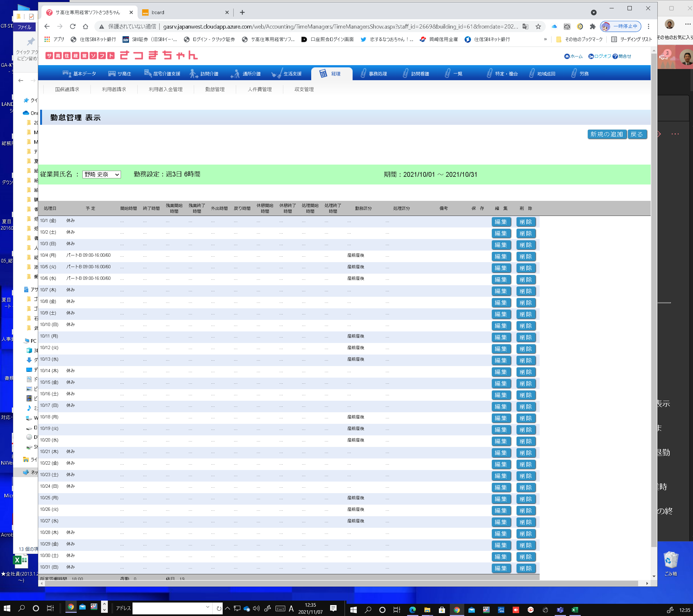
Task: Open the 従業員氏名 dropdown showing 野埼 史奈
Action: pyautogui.click(x=101, y=174)
